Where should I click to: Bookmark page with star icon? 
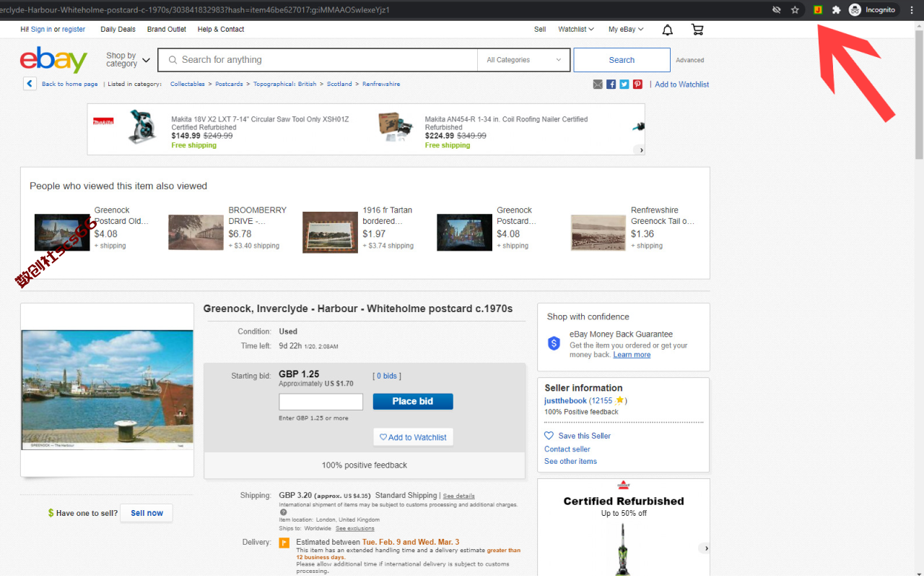(x=795, y=10)
